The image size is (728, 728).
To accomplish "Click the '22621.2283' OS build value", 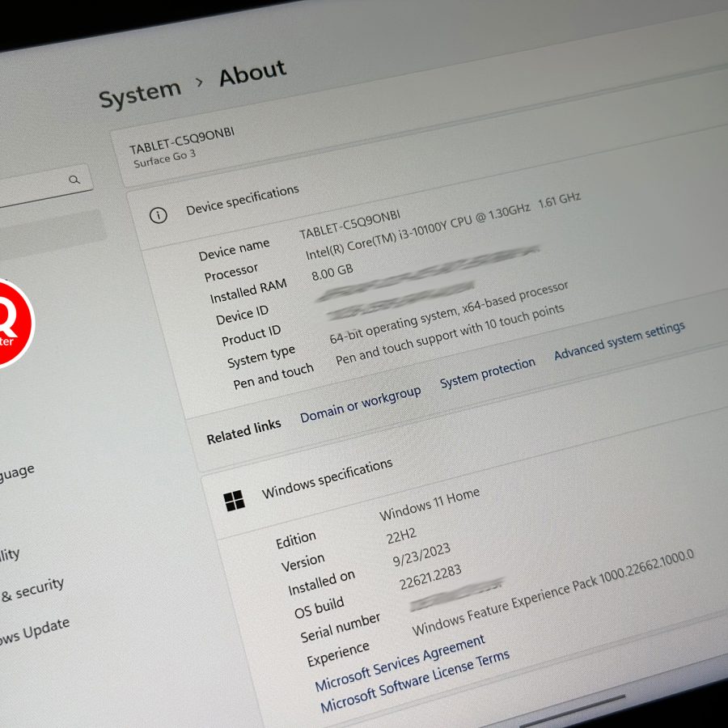I will (430, 577).
